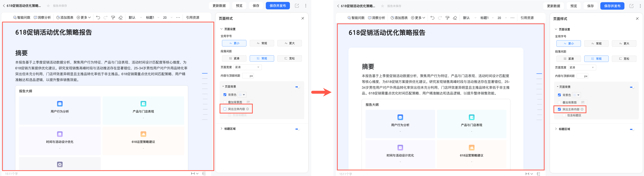Select 更小 global font size in the left window
This screenshot has height=176, width=644.
point(234,43)
